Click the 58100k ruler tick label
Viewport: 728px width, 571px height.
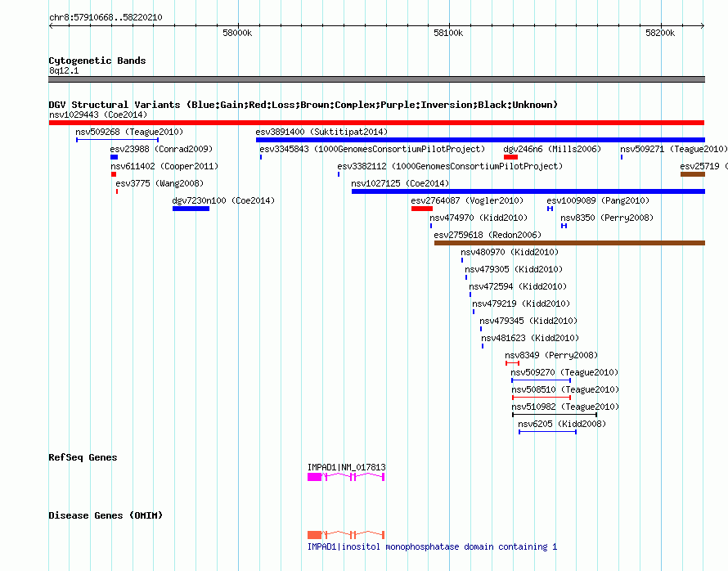point(448,33)
